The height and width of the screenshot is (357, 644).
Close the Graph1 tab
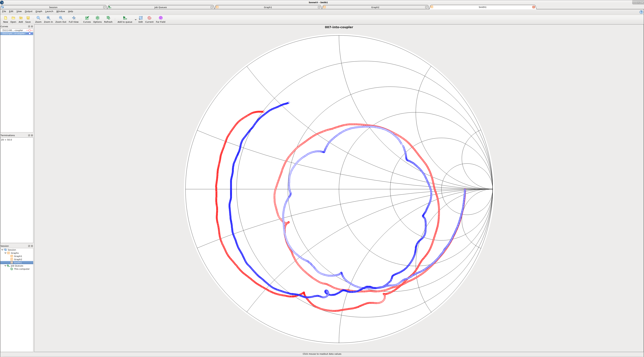coord(319,7)
